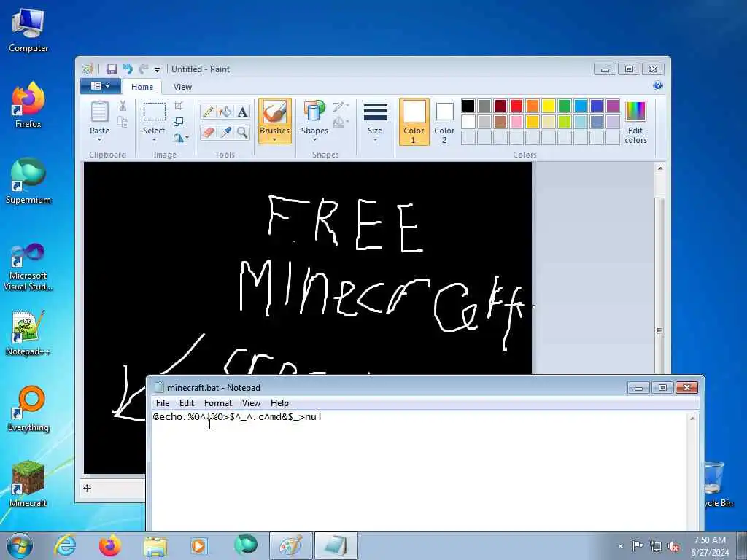Expand the Paste dropdown arrow
This screenshot has height=560, width=747.
click(x=99, y=140)
